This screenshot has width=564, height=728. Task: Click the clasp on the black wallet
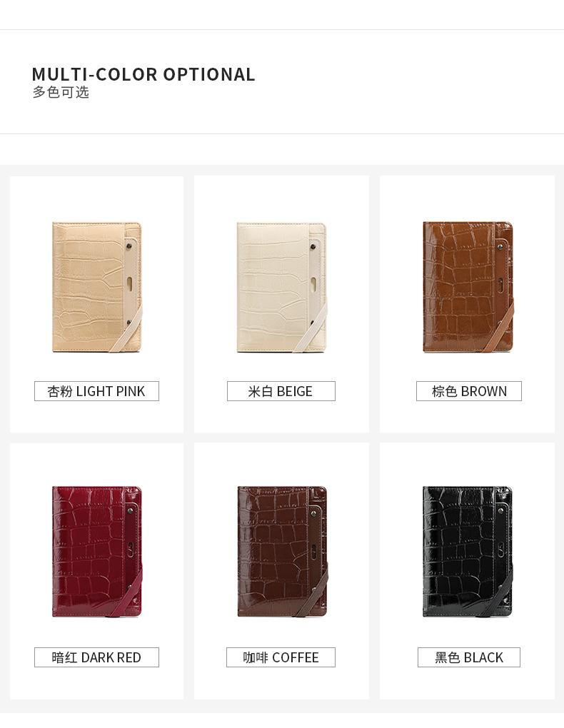(501, 549)
